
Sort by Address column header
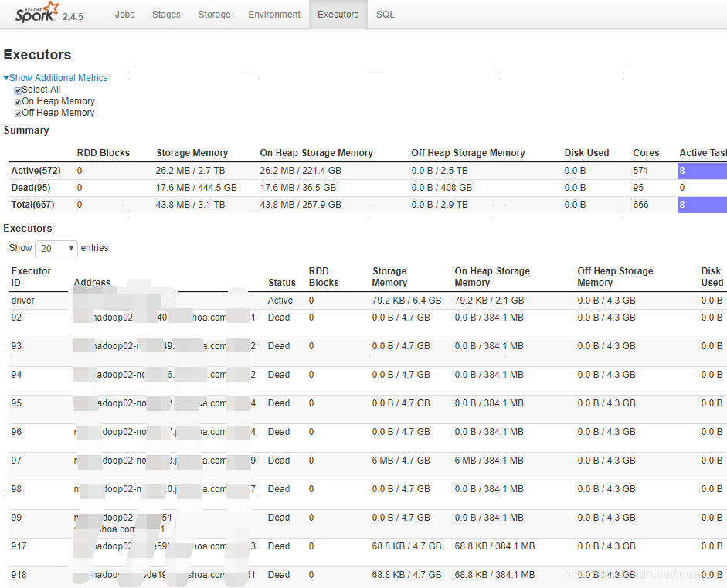tap(92, 282)
